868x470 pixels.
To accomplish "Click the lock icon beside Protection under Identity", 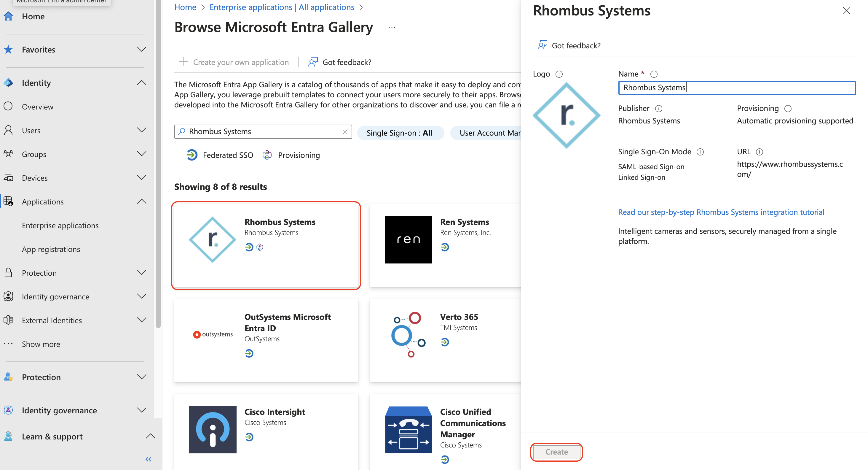I will coord(8,272).
